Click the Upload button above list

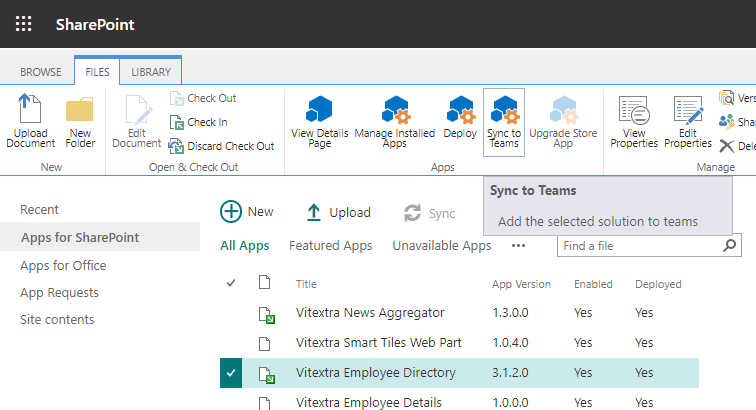[339, 212]
